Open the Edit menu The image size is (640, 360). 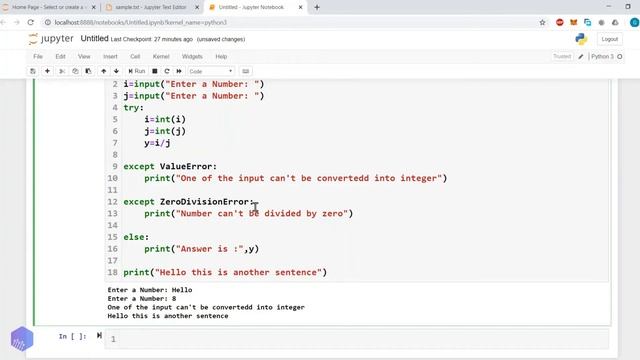click(x=60, y=56)
